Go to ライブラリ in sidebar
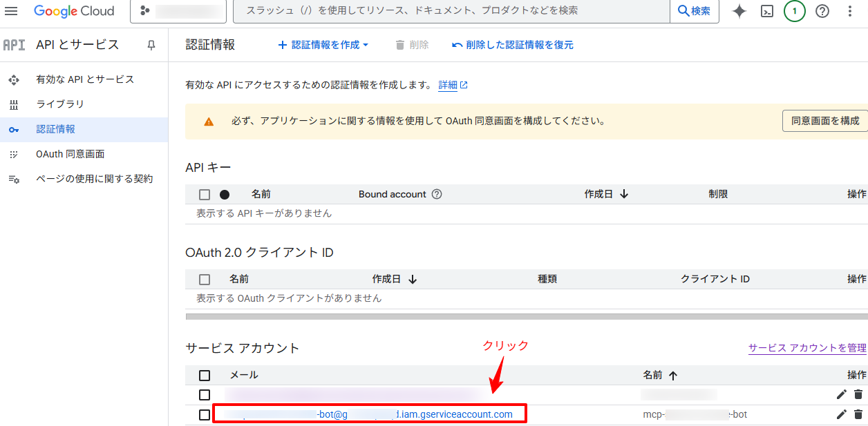Image resolution: width=868 pixels, height=426 pixels. tap(60, 104)
